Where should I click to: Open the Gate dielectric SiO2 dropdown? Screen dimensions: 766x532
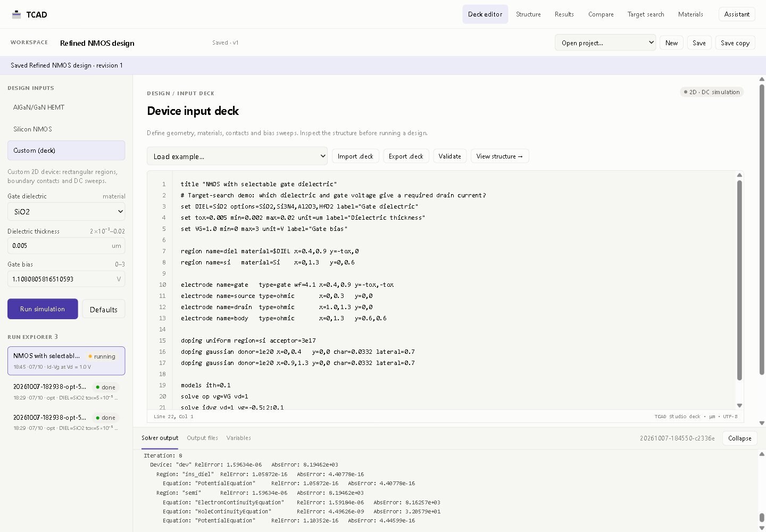point(66,212)
